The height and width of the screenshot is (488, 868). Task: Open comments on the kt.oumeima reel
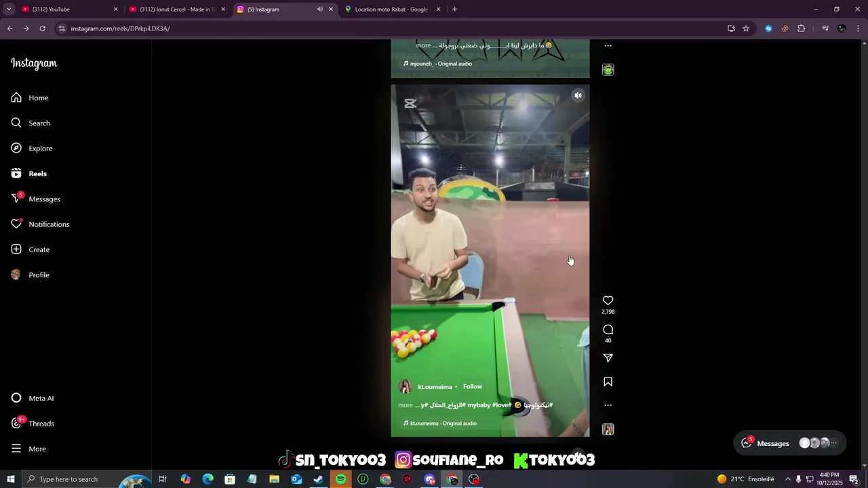(x=608, y=329)
